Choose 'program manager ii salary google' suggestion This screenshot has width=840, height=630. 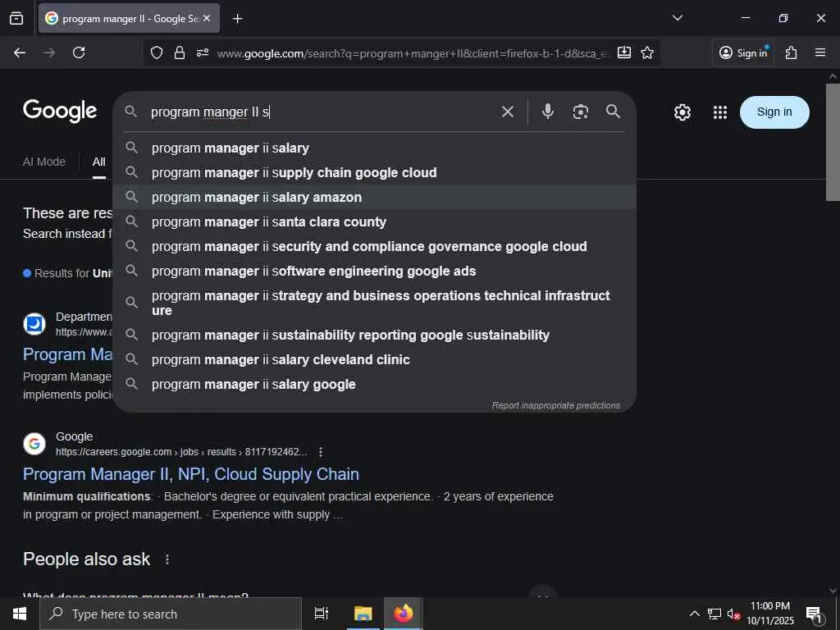(374, 384)
